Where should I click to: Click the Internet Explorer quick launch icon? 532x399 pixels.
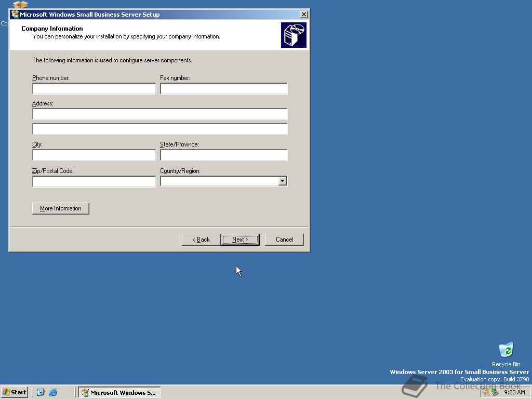point(53,392)
